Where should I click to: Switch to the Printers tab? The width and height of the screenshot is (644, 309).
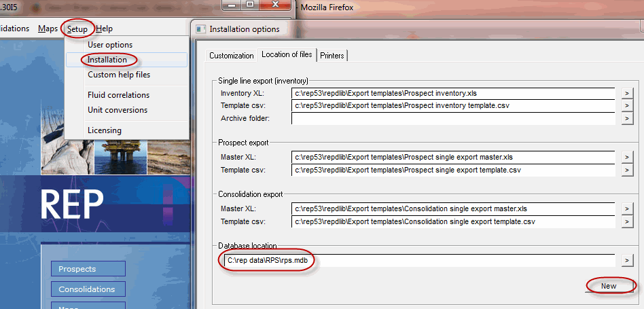point(332,56)
